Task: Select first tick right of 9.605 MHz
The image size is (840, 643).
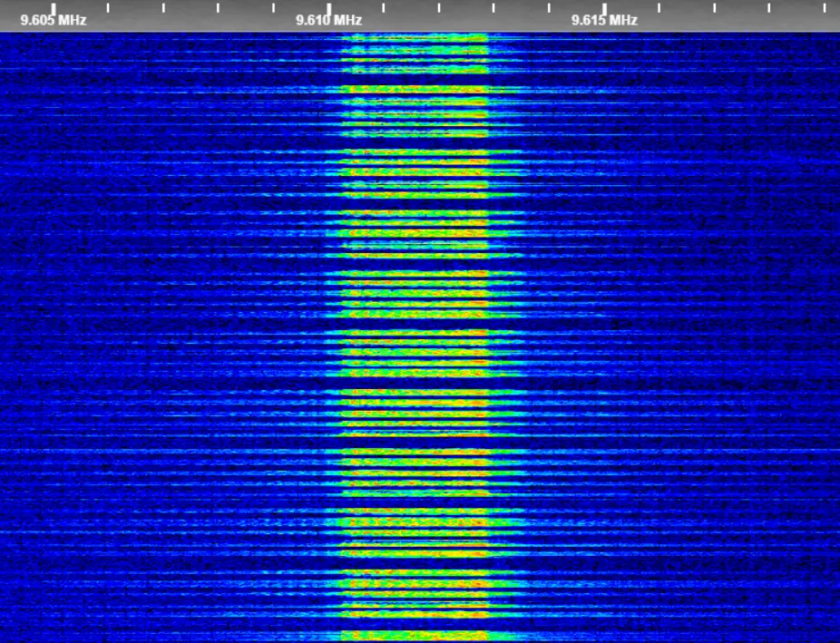Action: coord(108,7)
